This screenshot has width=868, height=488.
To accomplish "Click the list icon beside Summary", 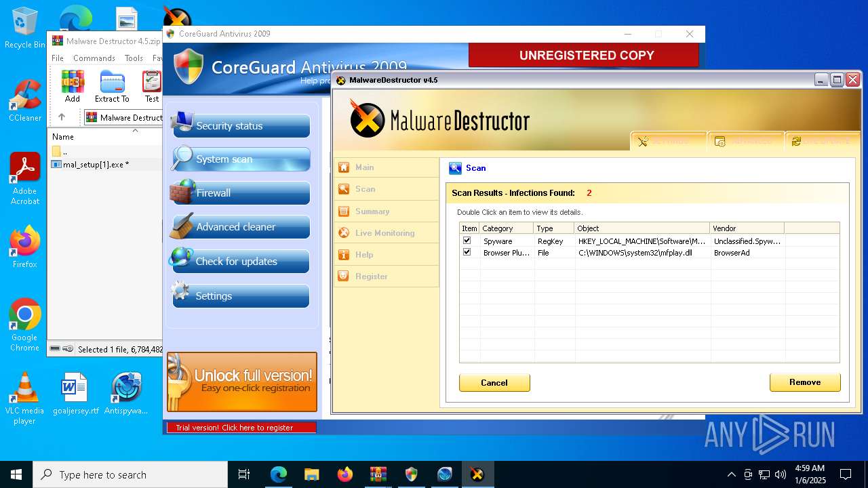I will click(344, 211).
